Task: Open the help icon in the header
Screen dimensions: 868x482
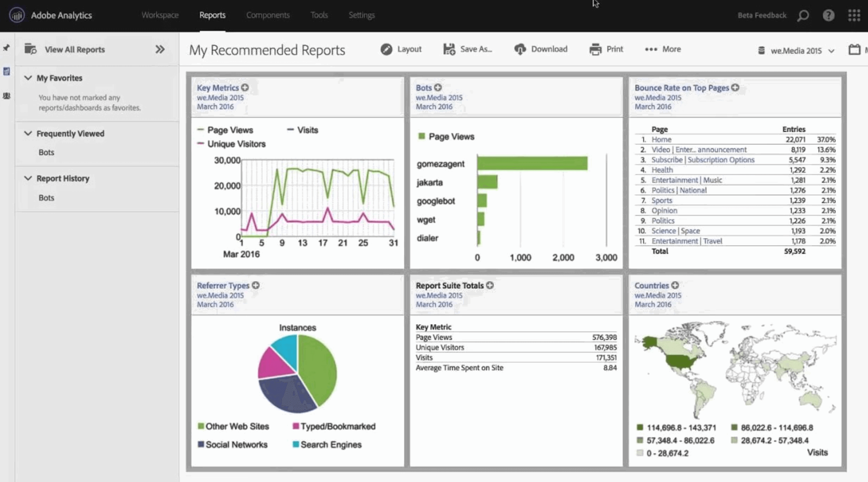Action: pyautogui.click(x=829, y=16)
